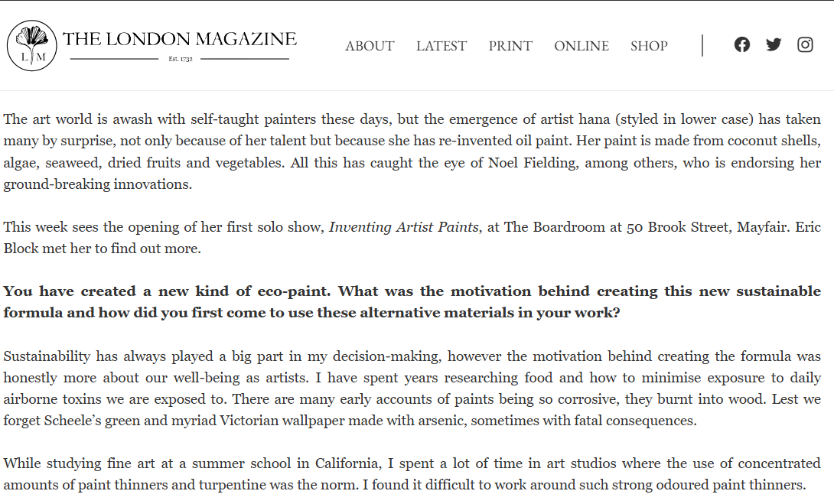Click the italic Inventing Artist Paints title
The height and width of the screenshot is (504, 834).
(x=404, y=227)
